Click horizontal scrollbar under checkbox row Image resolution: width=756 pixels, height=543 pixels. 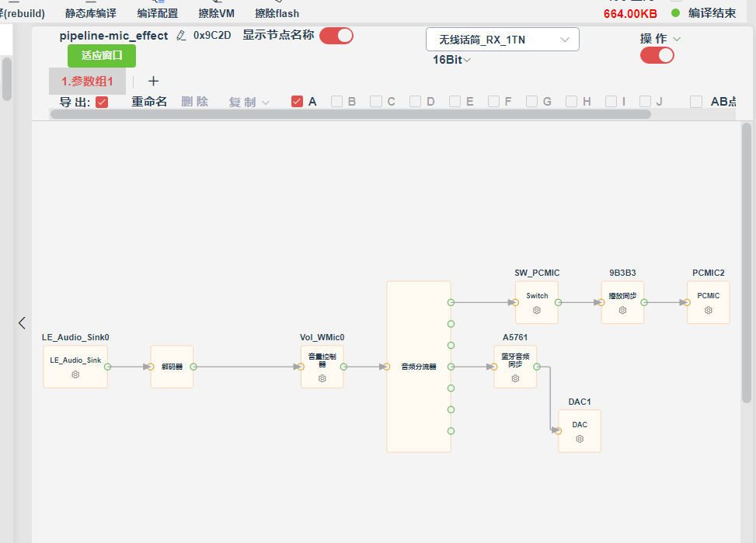(x=350, y=114)
